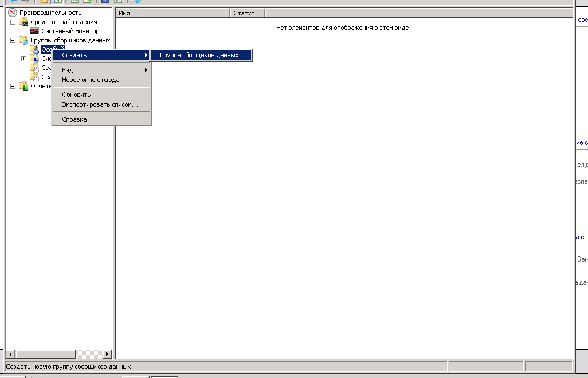588x378 pixels.
Task: Expand the Отчеты tree node
Action: click(13, 86)
